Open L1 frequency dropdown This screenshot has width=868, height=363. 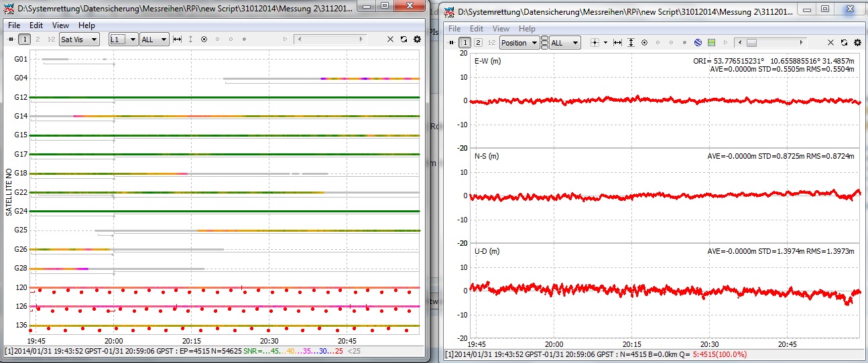123,40
